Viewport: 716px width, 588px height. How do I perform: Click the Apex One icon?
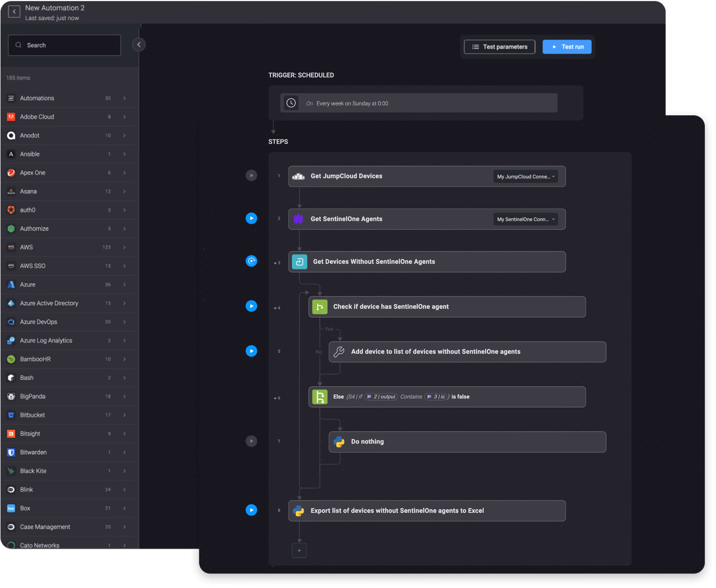[11, 173]
